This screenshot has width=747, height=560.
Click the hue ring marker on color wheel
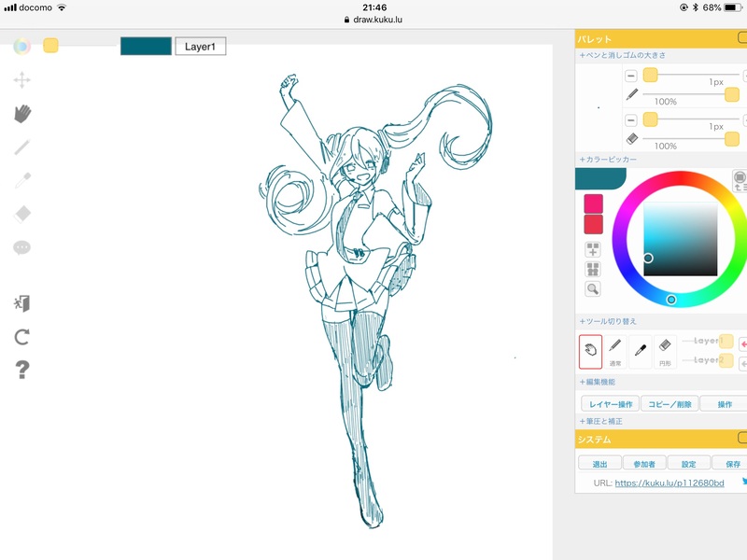[x=671, y=300]
